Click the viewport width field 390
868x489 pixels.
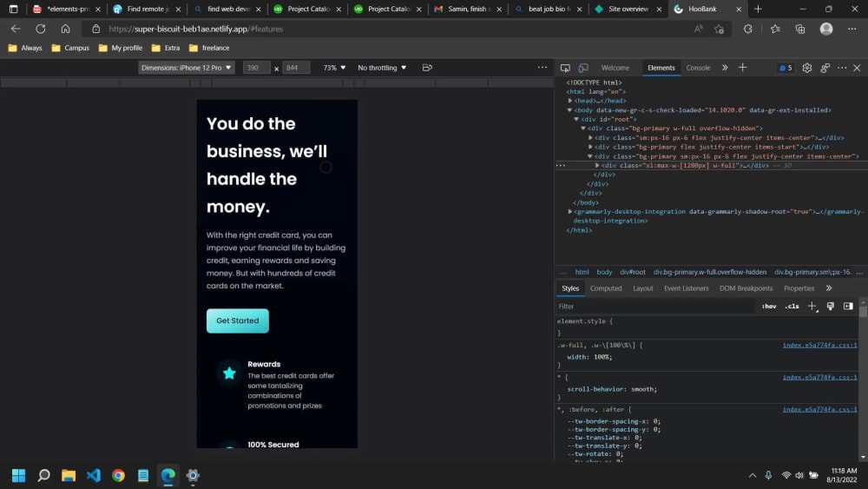tap(256, 68)
